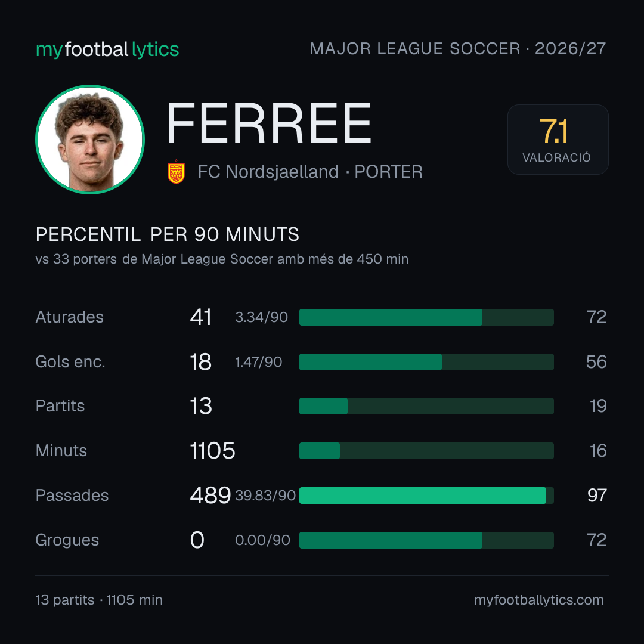Viewport: 644px width, 644px height.
Task: Click the FERREE player name heading
Action: click(269, 123)
